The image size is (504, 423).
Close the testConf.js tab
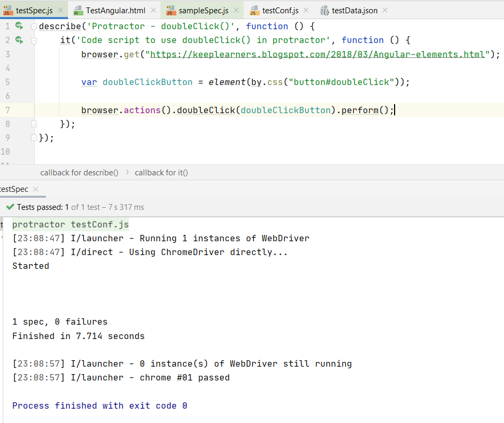tap(306, 10)
